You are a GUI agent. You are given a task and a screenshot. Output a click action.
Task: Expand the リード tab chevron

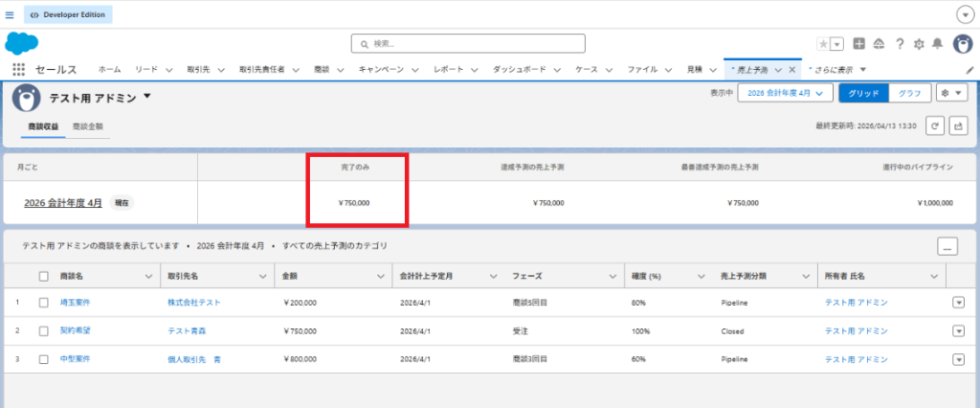[169, 70]
